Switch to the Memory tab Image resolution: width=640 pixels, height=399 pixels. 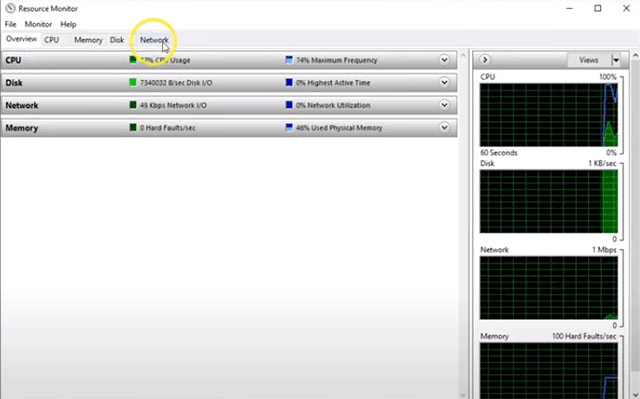[x=88, y=40]
